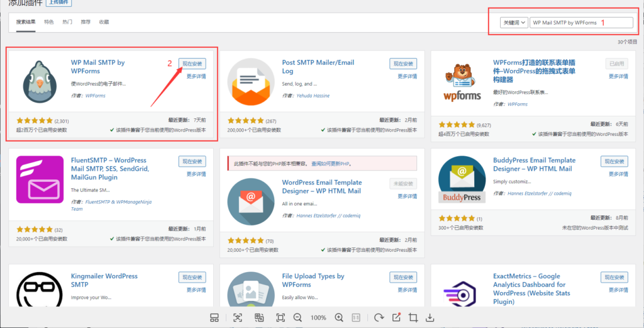Click the download/save icon in viewer toolbar
The width and height of the screenshot is (644, 328).
[x=430, y=317]
